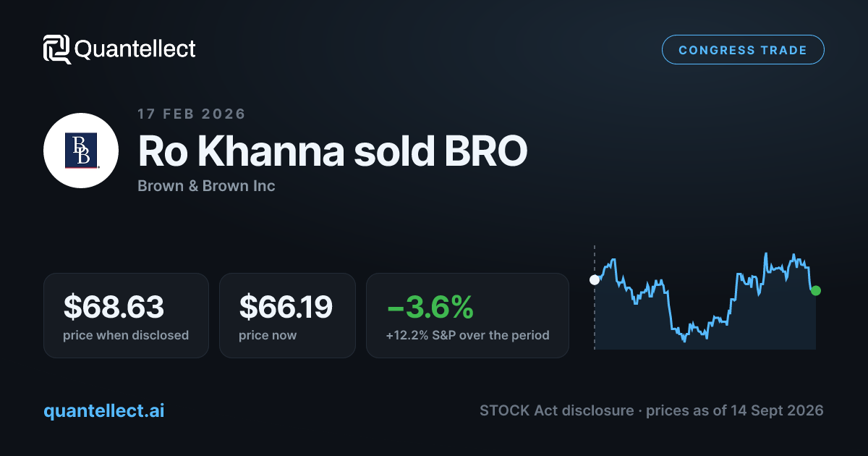This screenshot has height=456, width=868.
Task: Click the green end dot on chart
Action: pyautogui.click(x=816, y=290)
